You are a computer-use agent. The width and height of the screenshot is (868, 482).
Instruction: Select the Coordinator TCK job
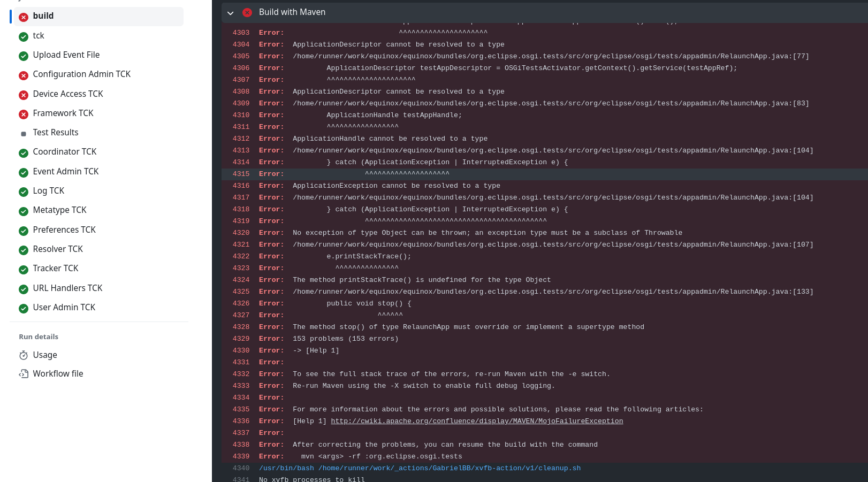65,152
